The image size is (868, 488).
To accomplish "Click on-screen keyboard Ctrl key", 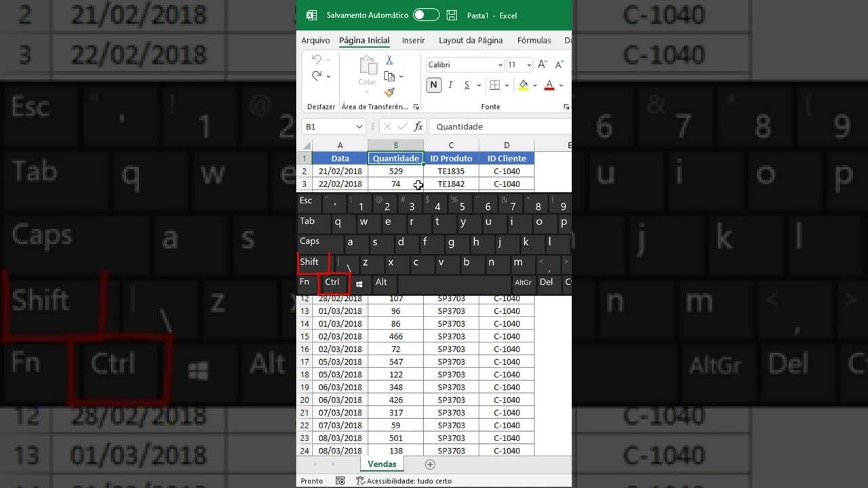I will [x=333, y=283].
